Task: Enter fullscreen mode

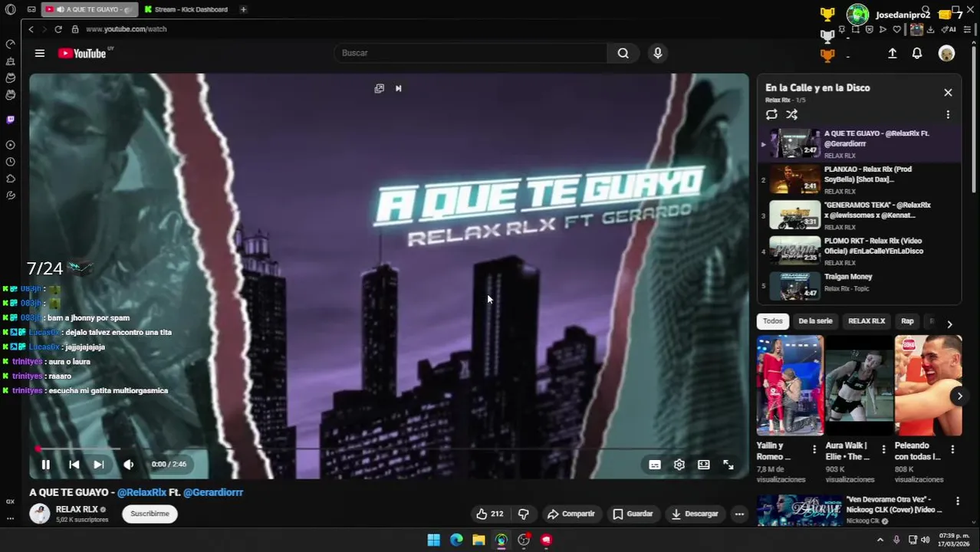Action: [x=728, y=465]
